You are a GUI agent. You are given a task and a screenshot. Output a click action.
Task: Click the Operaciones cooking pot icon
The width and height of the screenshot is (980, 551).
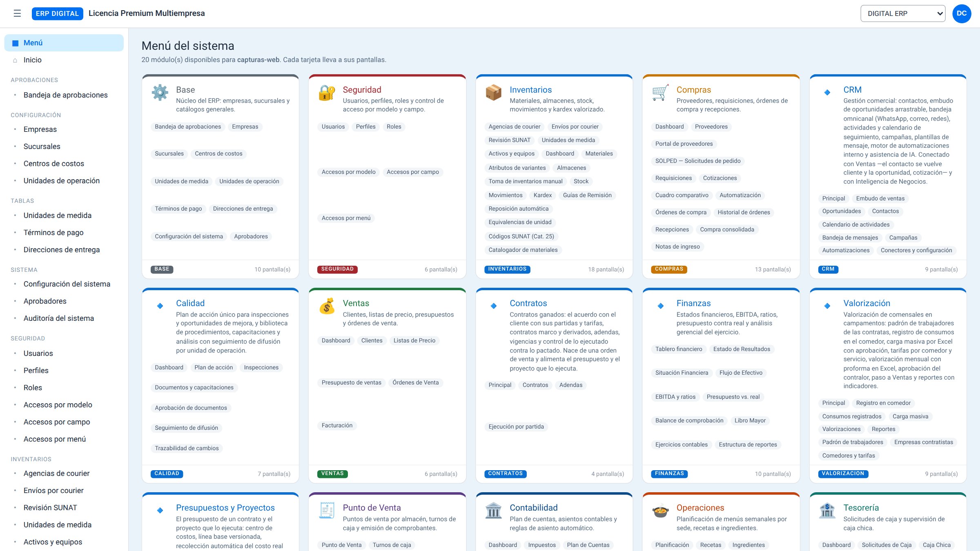coord(660,511)
